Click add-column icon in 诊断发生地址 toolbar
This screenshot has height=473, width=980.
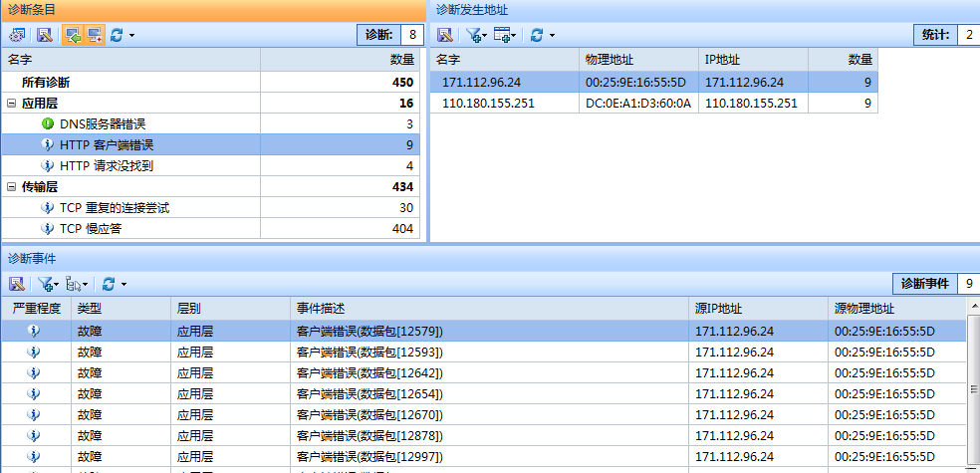[504, 35]
